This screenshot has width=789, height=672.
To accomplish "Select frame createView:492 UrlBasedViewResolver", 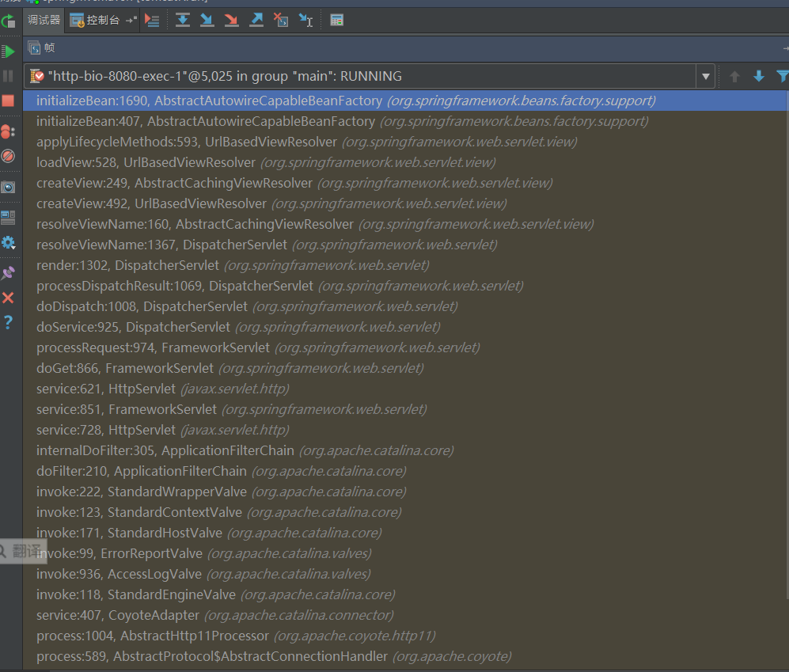I will click(x=404, y=204).
